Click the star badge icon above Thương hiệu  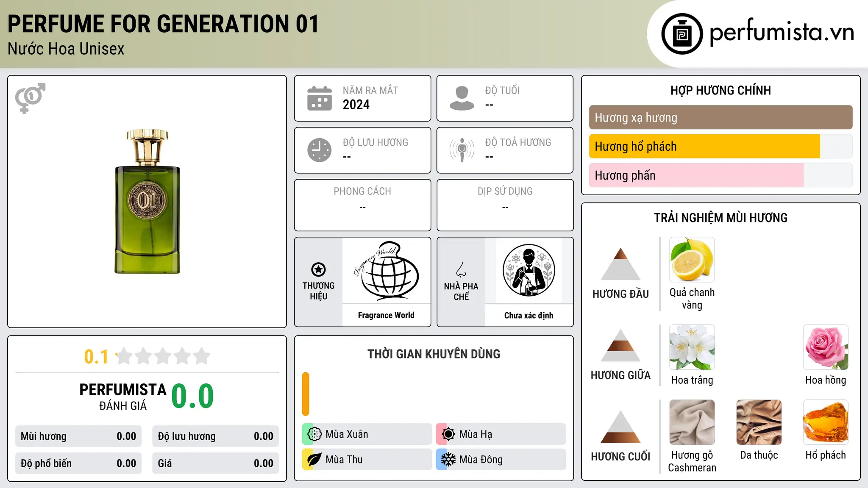click(x=318, y=269)
